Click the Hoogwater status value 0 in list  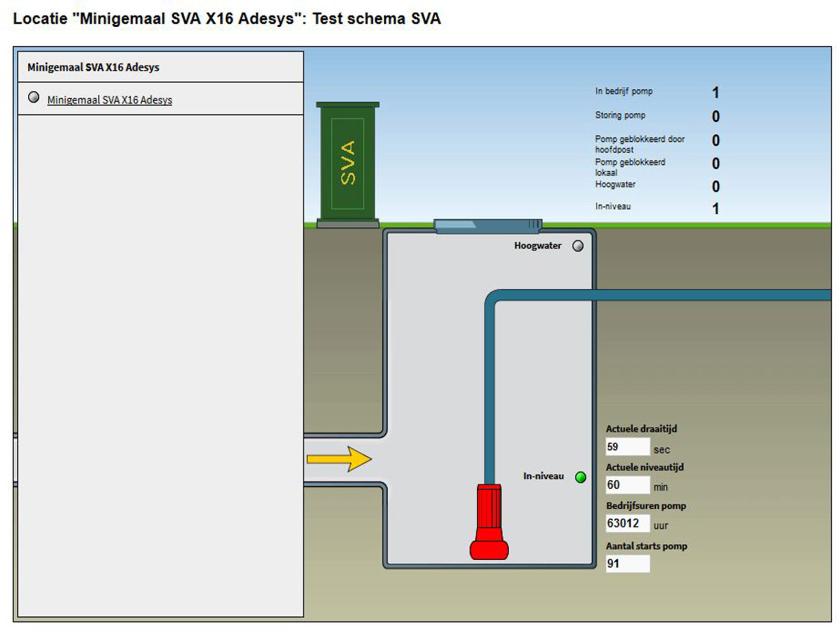tap(716, 187)
